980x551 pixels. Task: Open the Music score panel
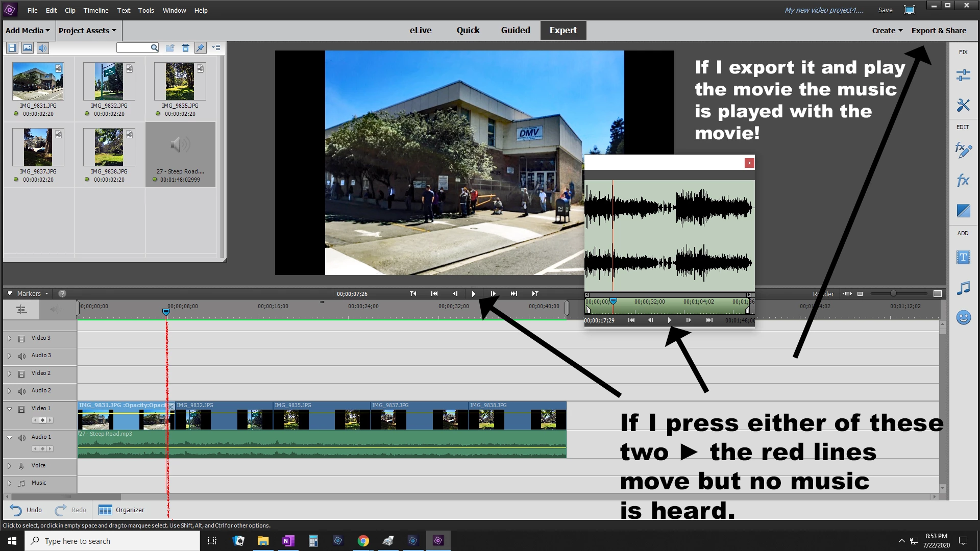coord(963,288)
